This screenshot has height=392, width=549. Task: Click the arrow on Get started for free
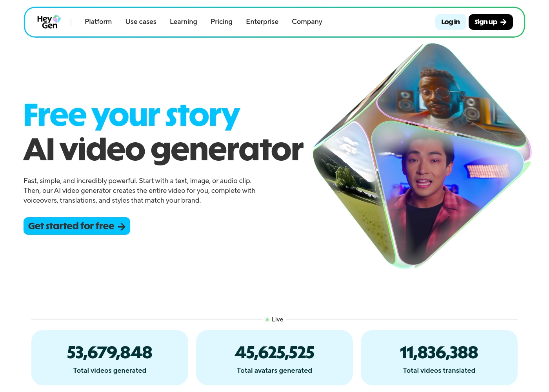[x=122, y=227]
